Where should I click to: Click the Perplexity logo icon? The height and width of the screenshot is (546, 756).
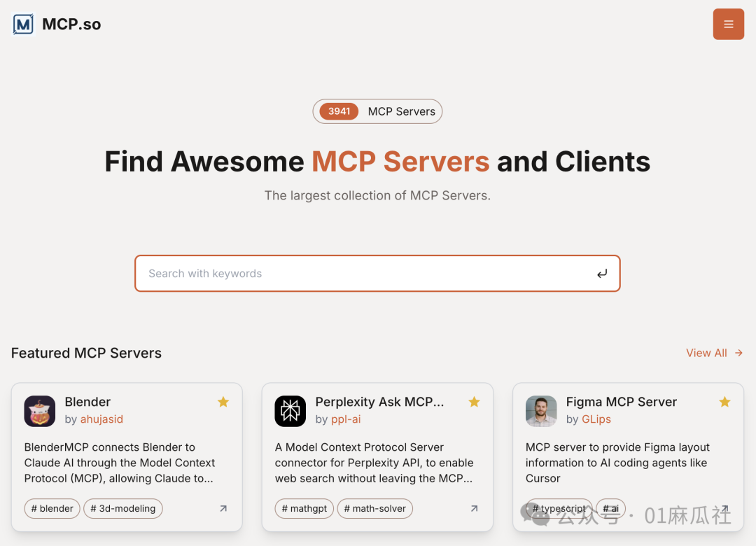click(290, 411)
